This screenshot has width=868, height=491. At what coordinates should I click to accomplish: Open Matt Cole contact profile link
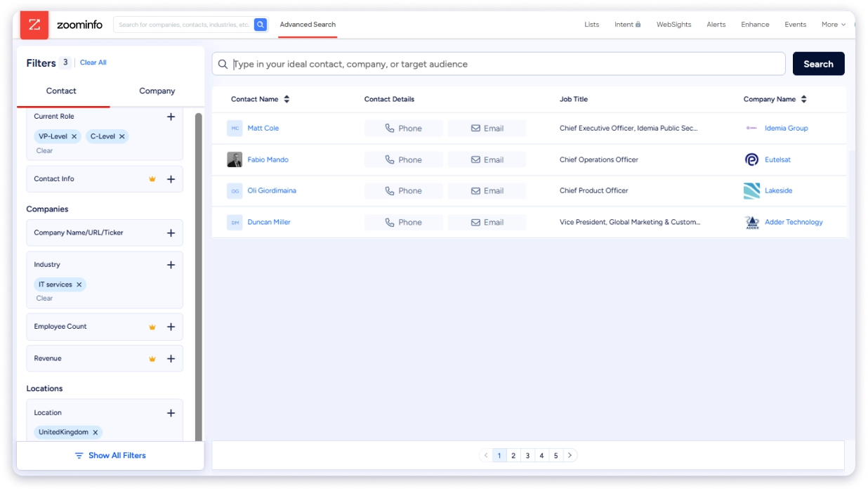click(263, 129)
